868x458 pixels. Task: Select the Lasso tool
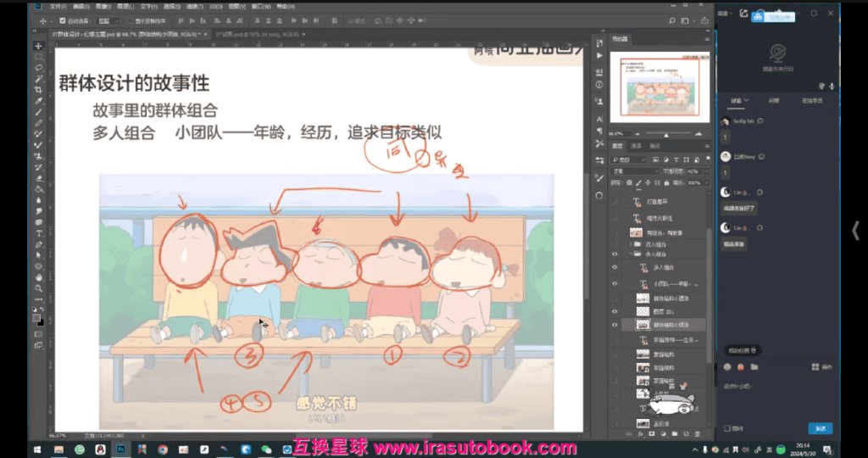tap(38, 68)
